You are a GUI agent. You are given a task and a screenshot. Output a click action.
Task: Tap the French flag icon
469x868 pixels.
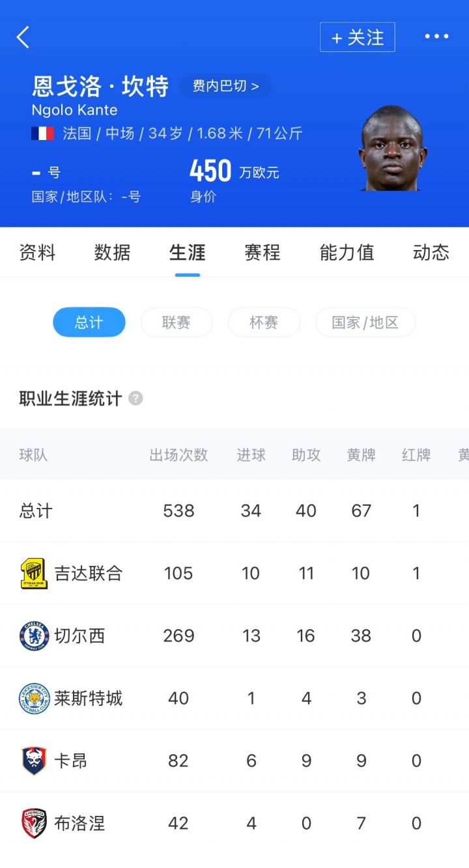[43, 133]
